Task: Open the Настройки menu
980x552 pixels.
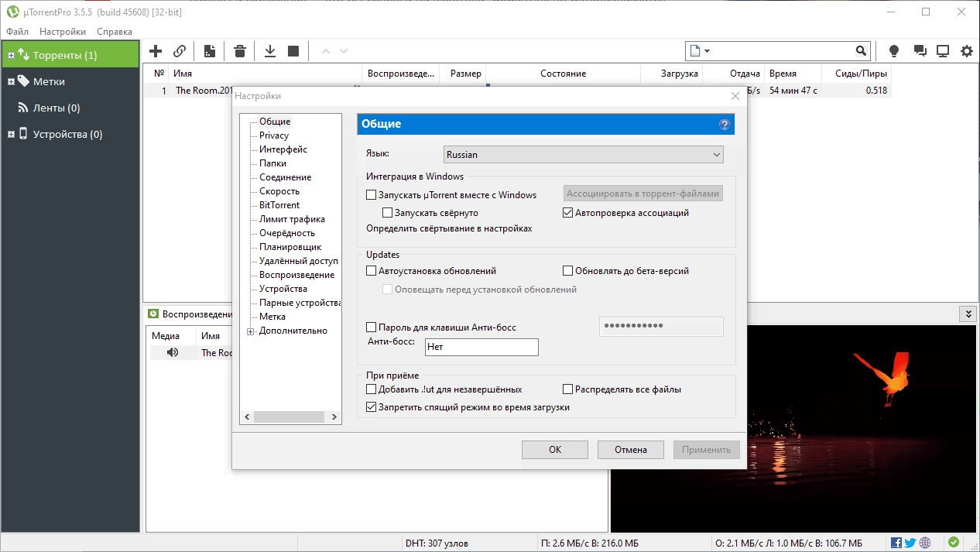Action: tap(63, 32)
